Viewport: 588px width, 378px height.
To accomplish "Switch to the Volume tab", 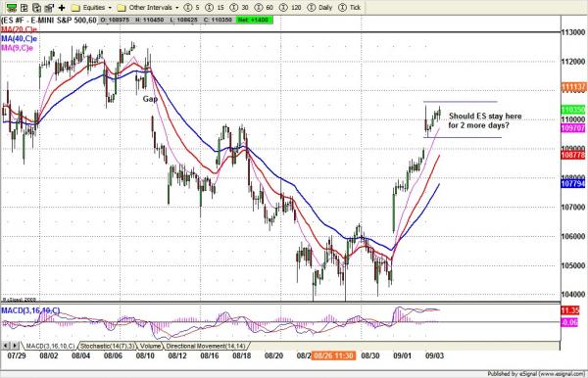I will (150, 346).
